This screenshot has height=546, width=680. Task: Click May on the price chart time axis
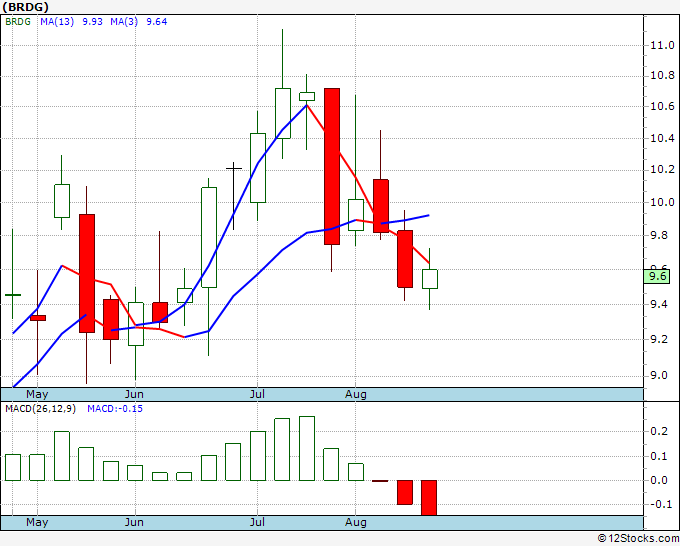[37, 395]
